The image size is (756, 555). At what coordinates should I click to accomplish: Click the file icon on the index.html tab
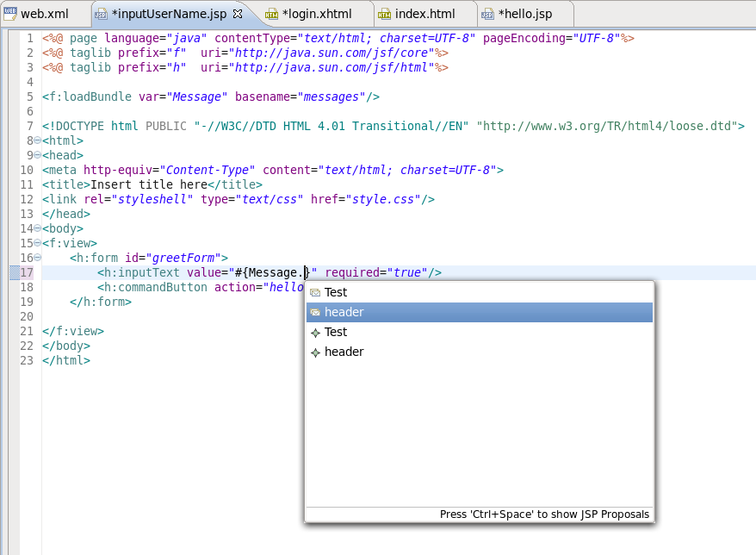(384, 14)
